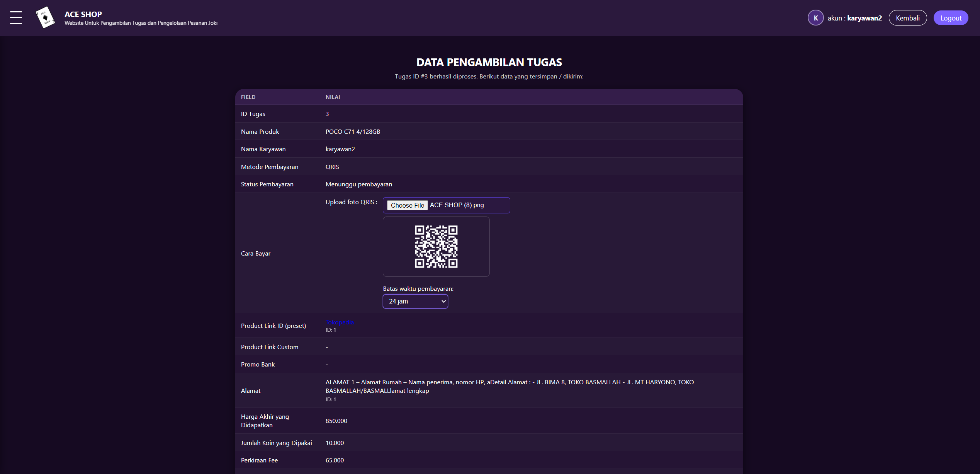This screenshot has height=474, width=980.
Task: Open the Batas waktu pembayaran dropdown
Action: 415,301
